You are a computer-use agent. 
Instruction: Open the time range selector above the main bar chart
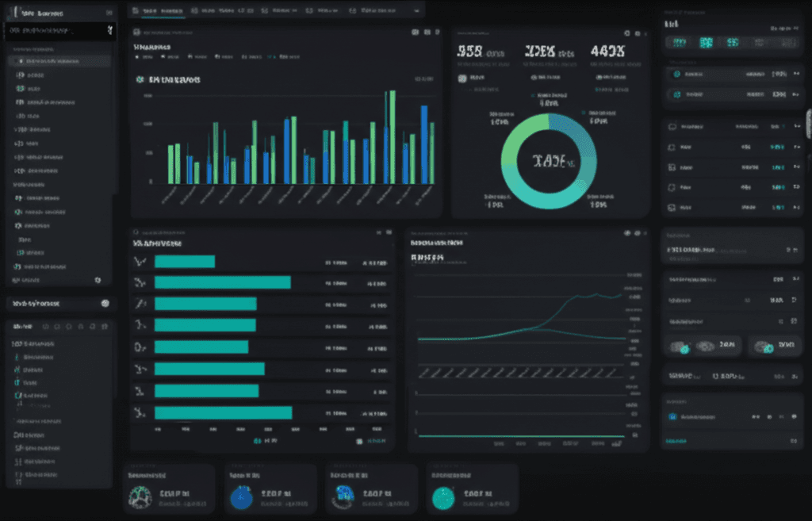[423, 79]
